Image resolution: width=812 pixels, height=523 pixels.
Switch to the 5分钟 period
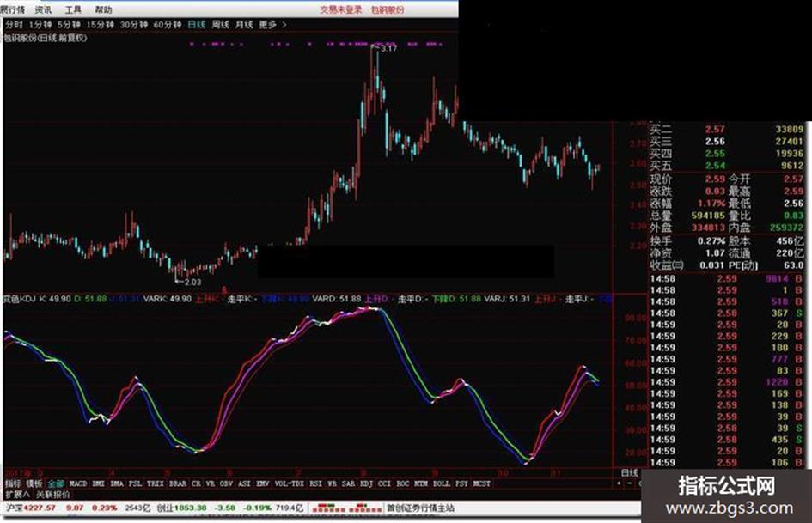[x=69, y=24]
